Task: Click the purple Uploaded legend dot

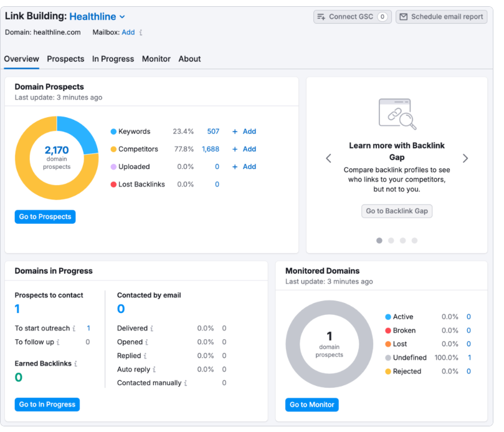Action: [x=113, y=167]
